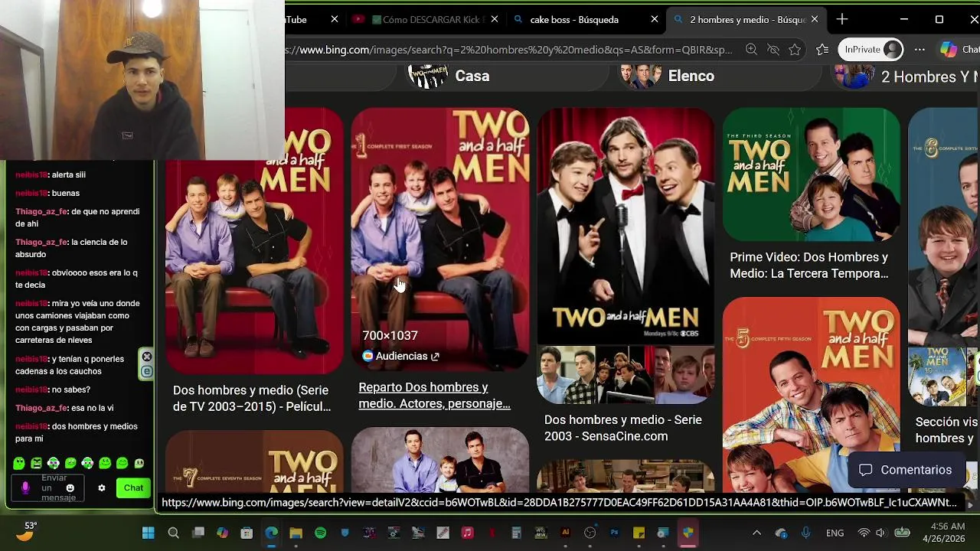Image resolution: width=980 pixels, height=551 pixels.
Task: Click the "dos hombres y medios para mi" message
Action: pos(77,432)
